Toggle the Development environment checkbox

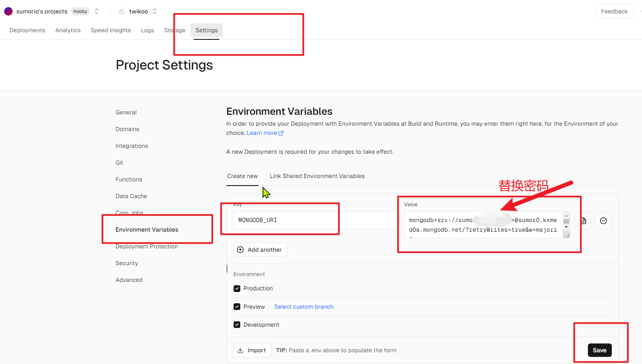click(237, 325)
